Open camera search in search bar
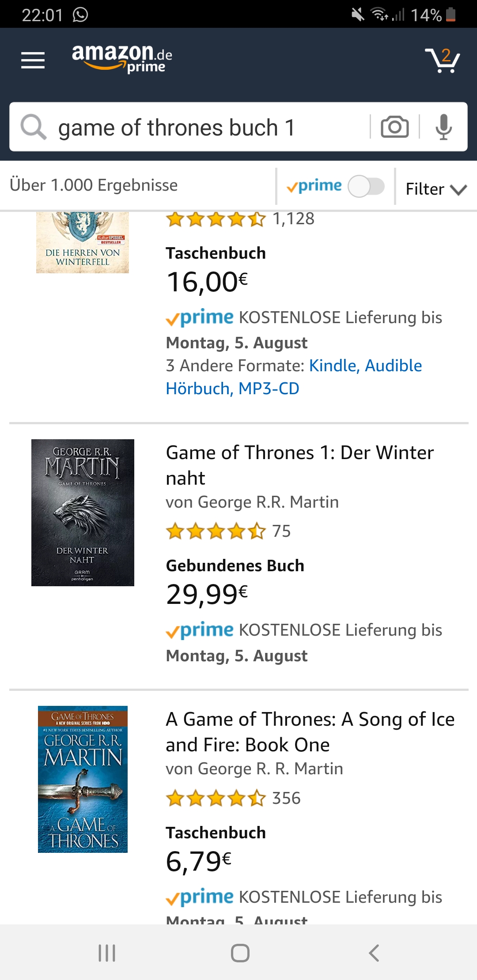This screenshot has height=980, width=477. (394, 127)
